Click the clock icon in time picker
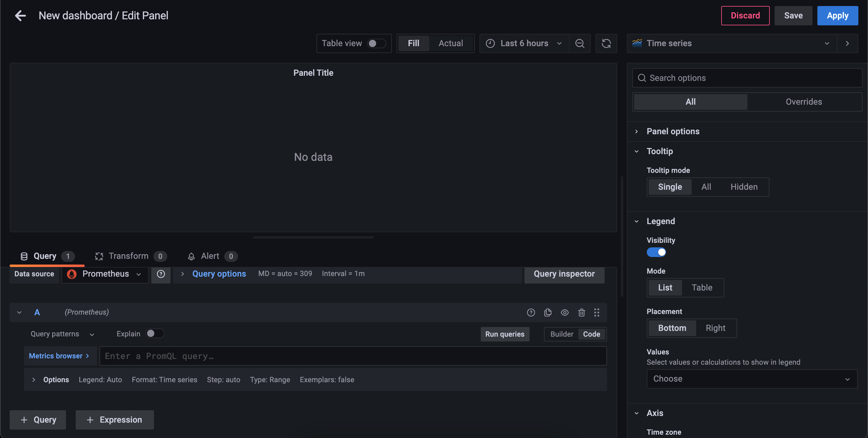 tap(490, 43)
